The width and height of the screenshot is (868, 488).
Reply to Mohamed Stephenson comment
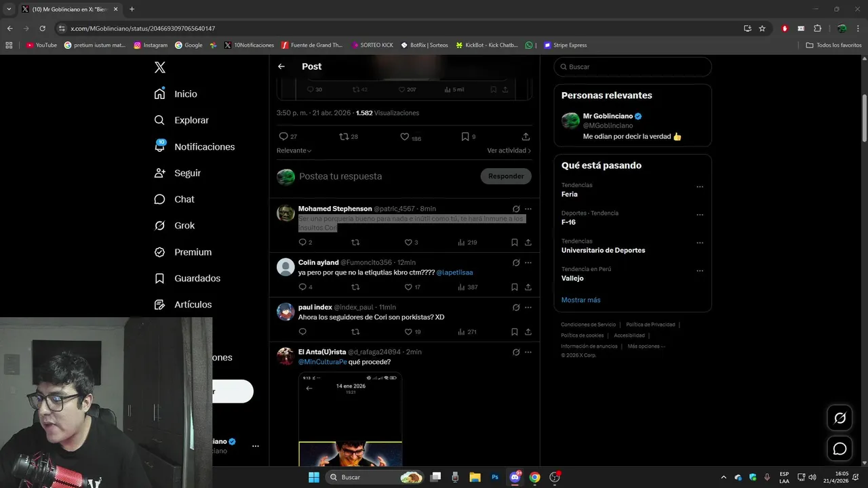(x=305, y=243)
